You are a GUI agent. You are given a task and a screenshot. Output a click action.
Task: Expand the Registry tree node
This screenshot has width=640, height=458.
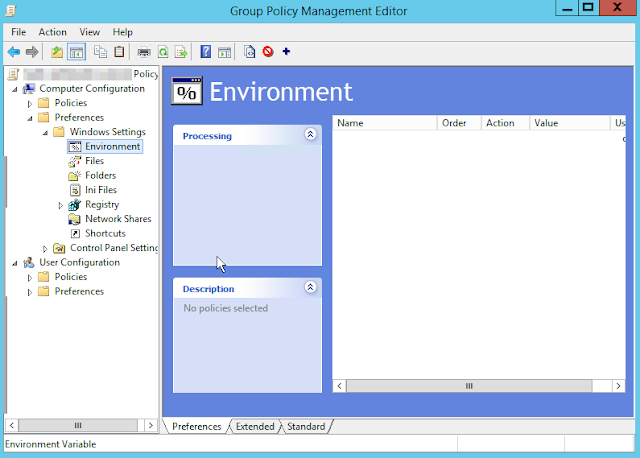60,205
